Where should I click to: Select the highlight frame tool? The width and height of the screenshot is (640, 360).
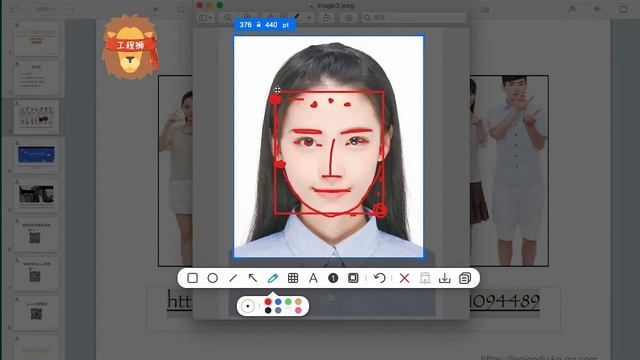point(353,278)
